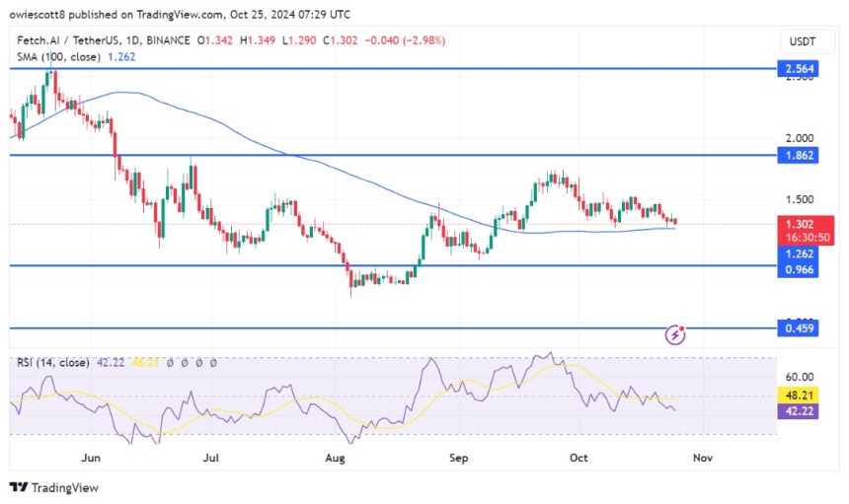Click the Jun label on time axis
This screenshot has width=849, height=504.
pyautogui.click(x=91, y=459)
